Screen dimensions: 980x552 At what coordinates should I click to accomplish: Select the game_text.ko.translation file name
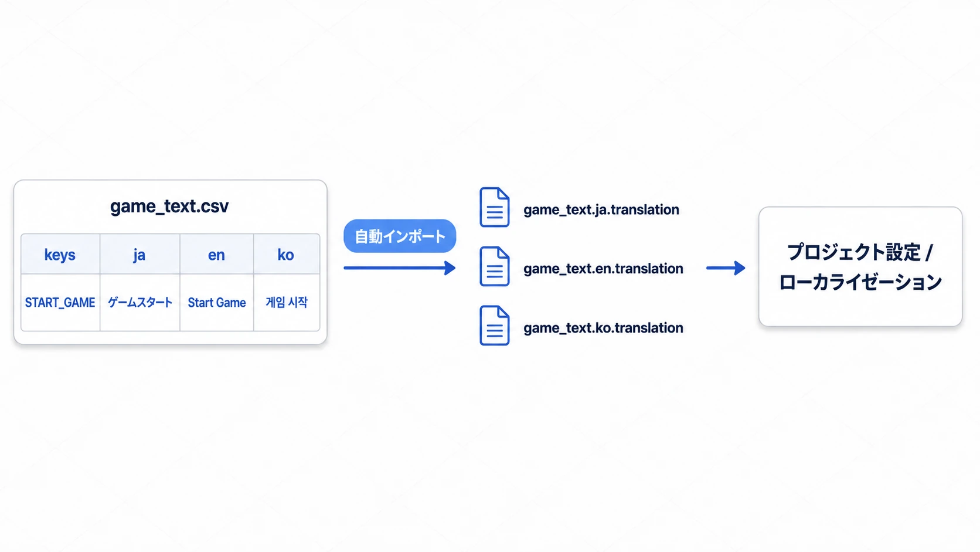point(603,327)
